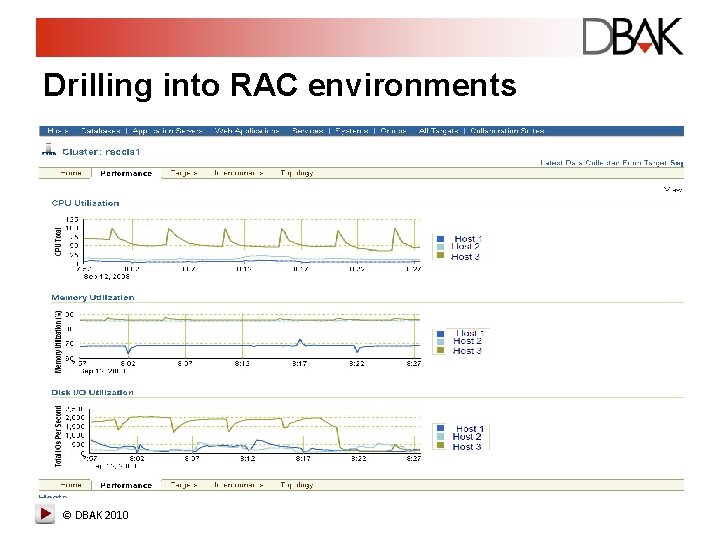Click Host 1 swatch in the Memory Utilization legend
The height and width of the screenshot is (540, 720).
coord(440,334)
